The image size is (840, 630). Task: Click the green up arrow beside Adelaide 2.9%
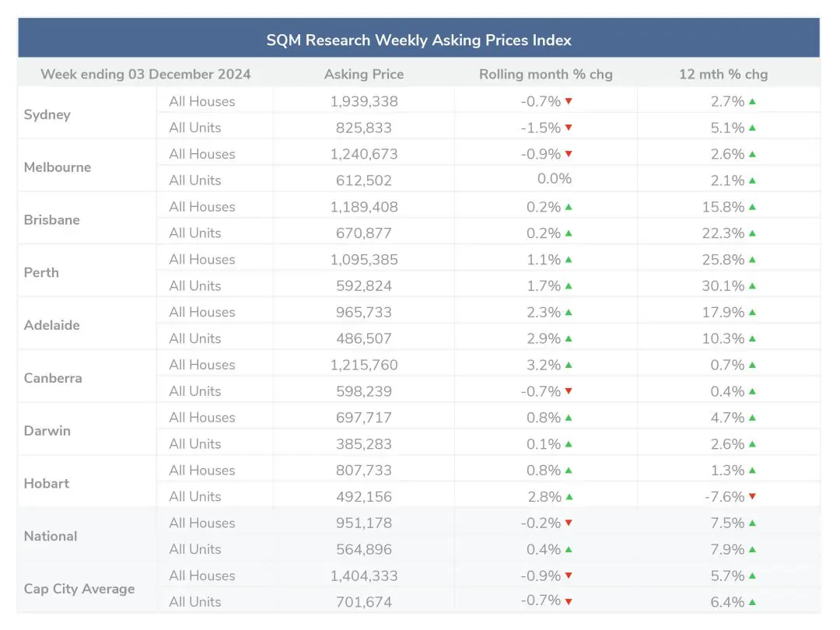pyautogui.click(x=569, y=338)
